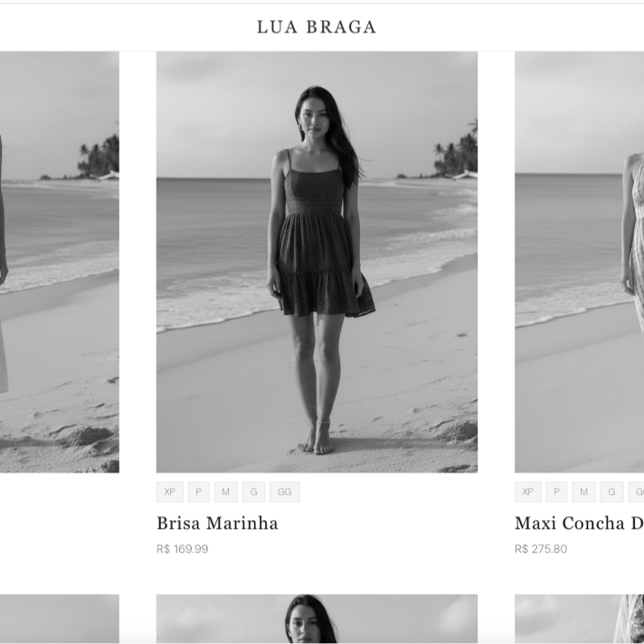This screenshot has height=644, width=644.
Task: Open bottom right product photo
Action: pos(579,619)
